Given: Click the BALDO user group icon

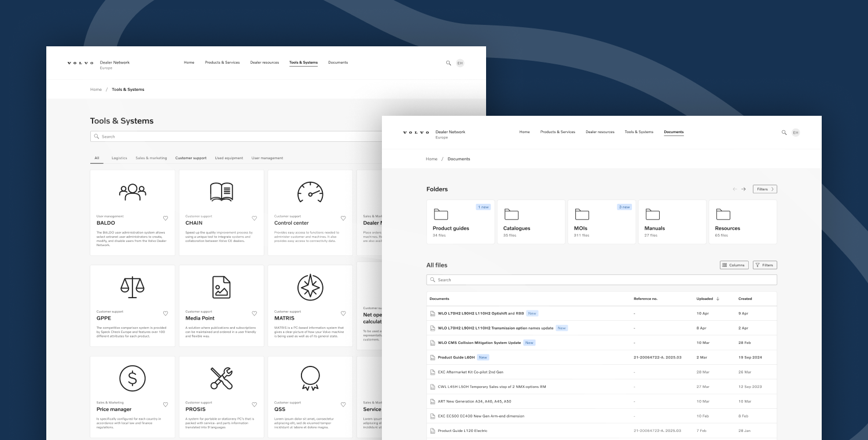Looking at the screenshot, I should (x=133, y=192).
